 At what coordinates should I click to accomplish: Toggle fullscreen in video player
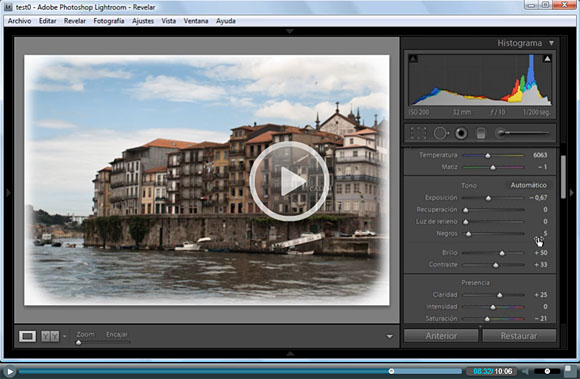569,371
